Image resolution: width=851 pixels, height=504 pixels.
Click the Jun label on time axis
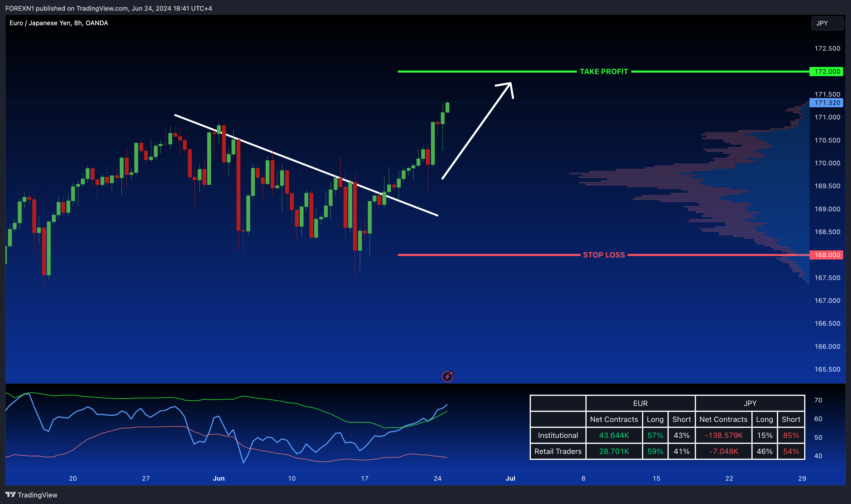(x=219, y=478)
